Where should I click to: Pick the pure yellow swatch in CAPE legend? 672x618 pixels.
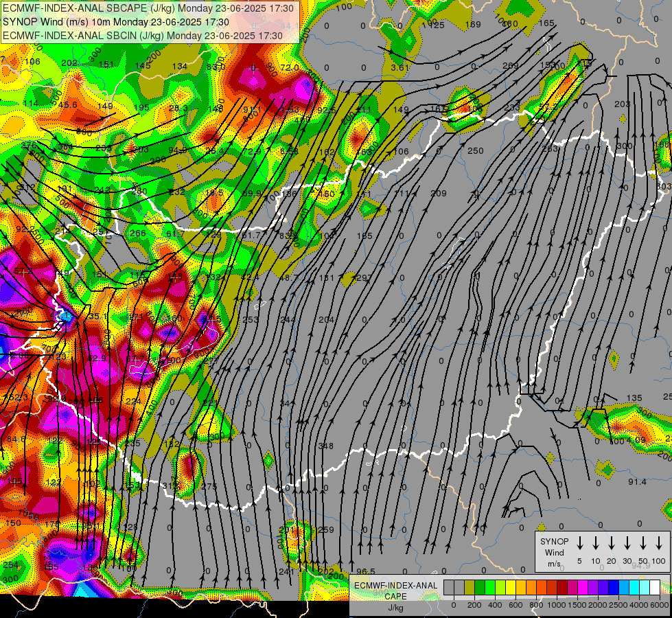511,588
